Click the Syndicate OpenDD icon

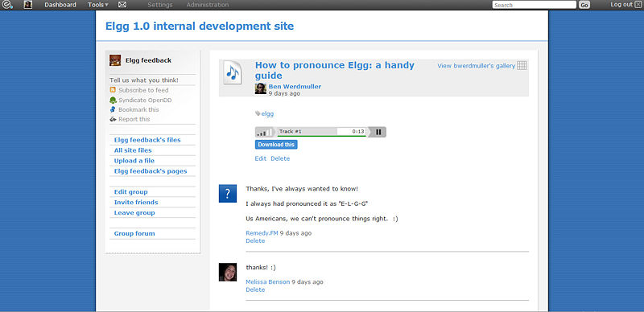[113, 100]
